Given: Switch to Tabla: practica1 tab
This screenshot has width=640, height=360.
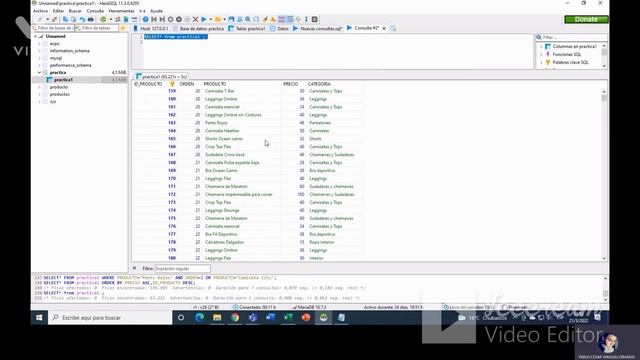Looking at the screenshot, I should click(247, 28).
